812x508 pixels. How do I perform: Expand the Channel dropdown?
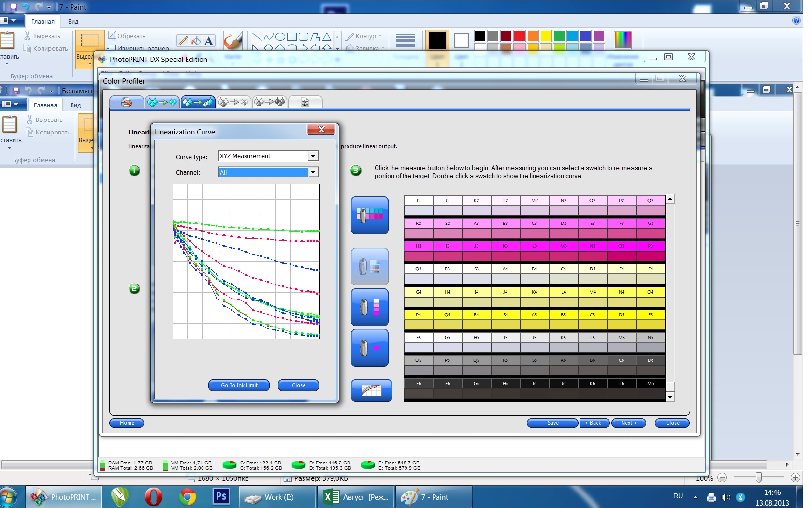click(313, 172)
